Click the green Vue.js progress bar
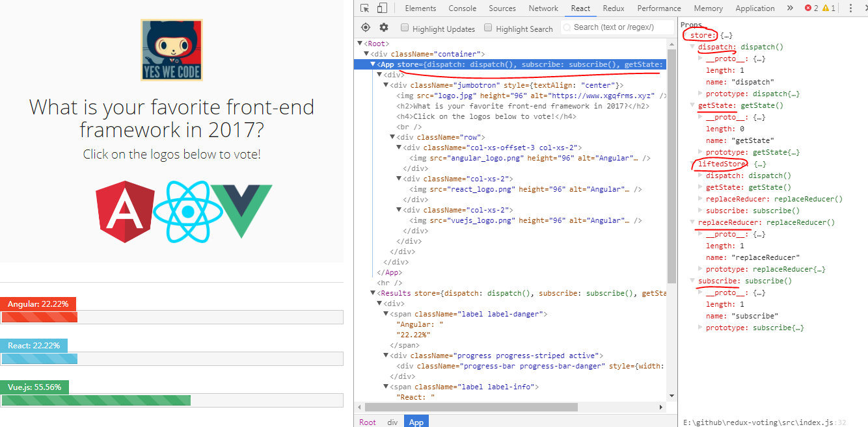 pos(96,400)
